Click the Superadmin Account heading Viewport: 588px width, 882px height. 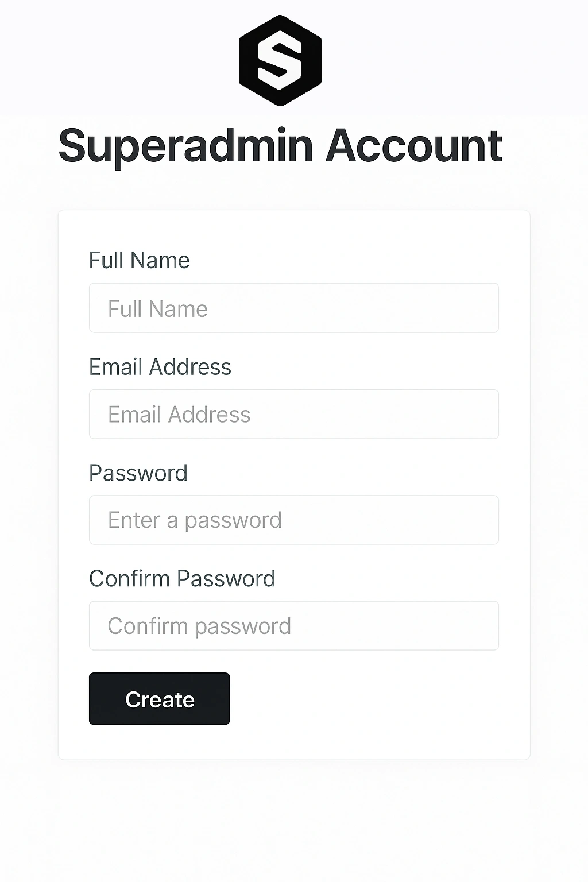point(280,146)
